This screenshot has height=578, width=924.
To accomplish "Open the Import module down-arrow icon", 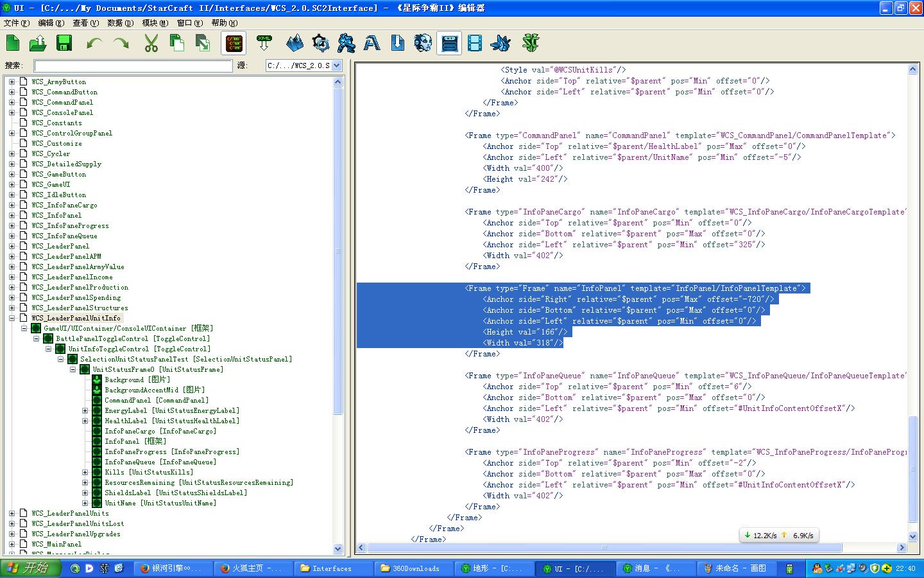I will (397, 43).
